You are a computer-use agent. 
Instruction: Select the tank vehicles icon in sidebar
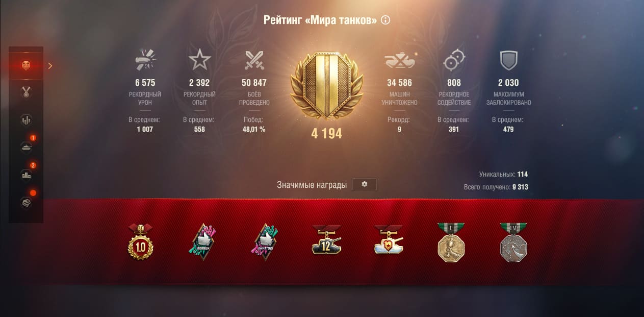25,148
